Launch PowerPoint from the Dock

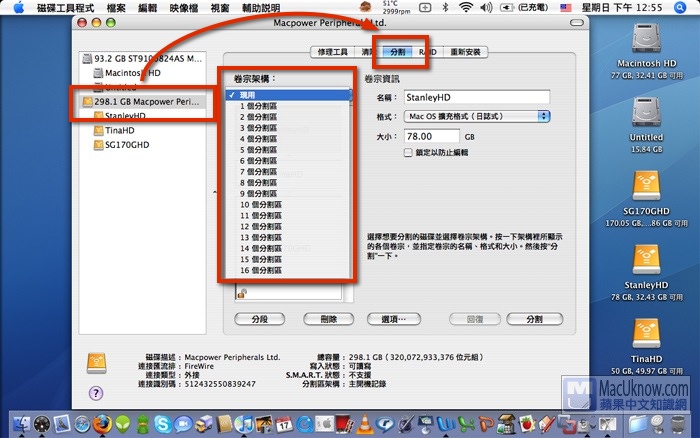click(x=486, y=424)
